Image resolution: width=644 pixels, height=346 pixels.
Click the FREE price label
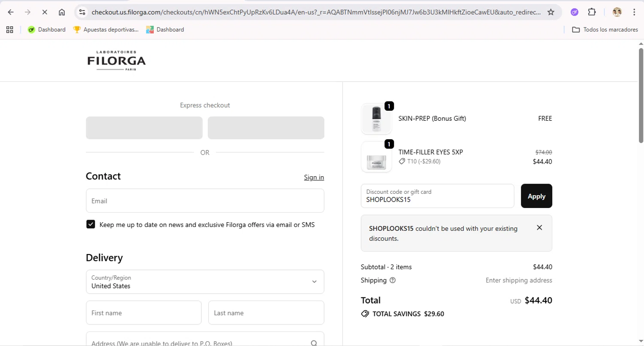coord(545,119)
